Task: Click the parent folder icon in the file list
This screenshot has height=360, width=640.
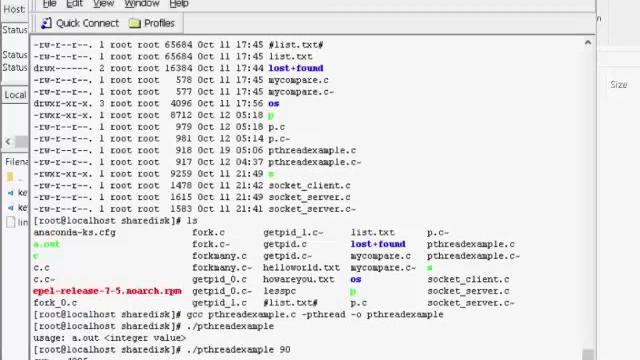Action: [x=10, y=177]
